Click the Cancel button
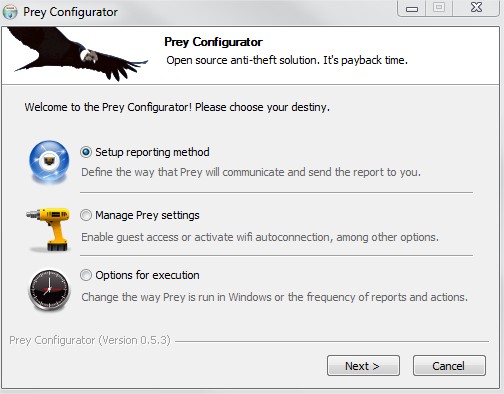This screenshot has width=504, height=394. click(449, 366)
